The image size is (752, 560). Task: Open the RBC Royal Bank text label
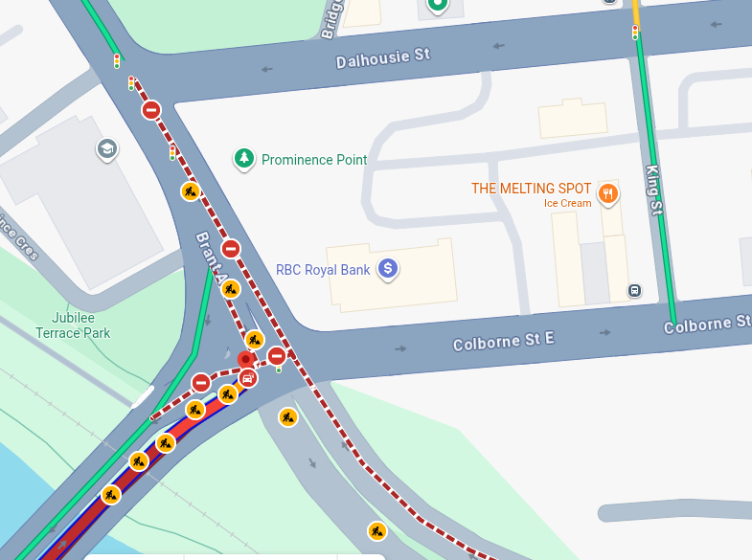323,270
